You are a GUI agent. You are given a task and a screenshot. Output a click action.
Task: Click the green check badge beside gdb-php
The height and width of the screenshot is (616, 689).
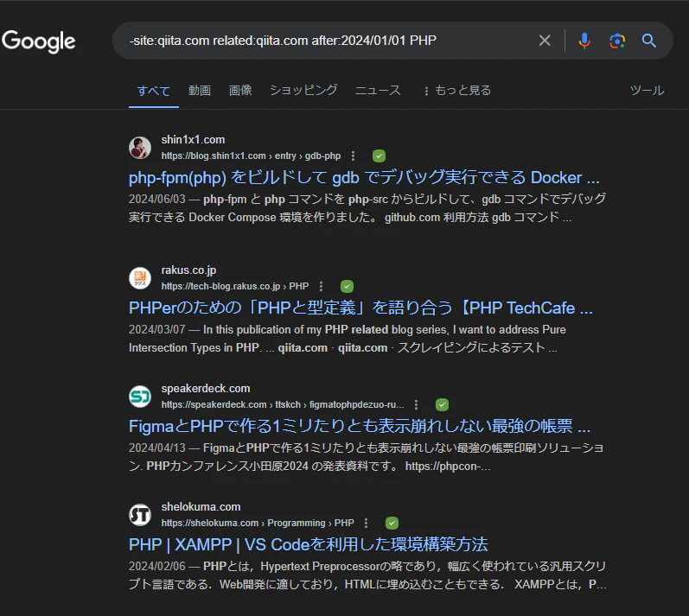[379, 156]
